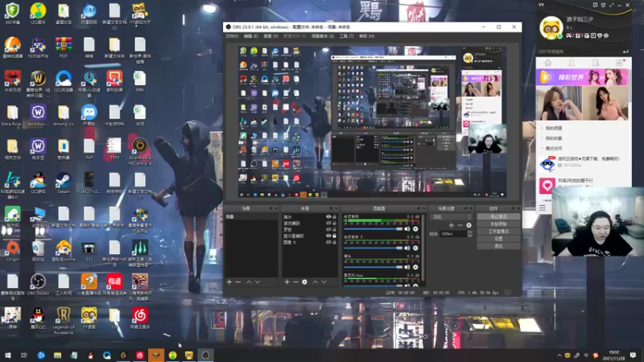Viewport: 644px width, 362px height.
Task: Open the 工具(T) menu in OBS
Action: pyautogui.click(x=346, y=36)
